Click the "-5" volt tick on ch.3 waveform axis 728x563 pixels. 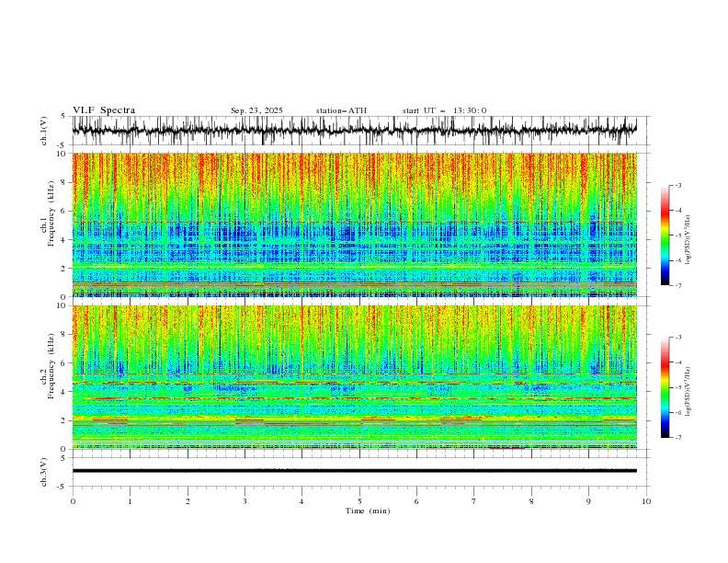coord(62,487)
